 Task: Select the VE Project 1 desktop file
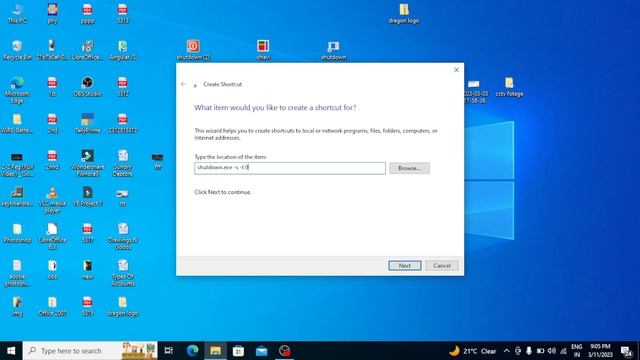pos(87,197)
